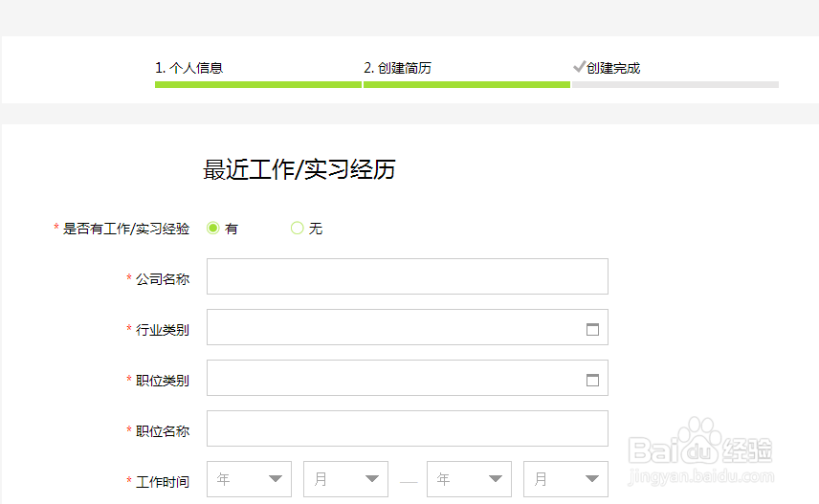Viewport: 819px width, 504px height.
Task: Click the 职位名称 label
Action: click(163, 431)
